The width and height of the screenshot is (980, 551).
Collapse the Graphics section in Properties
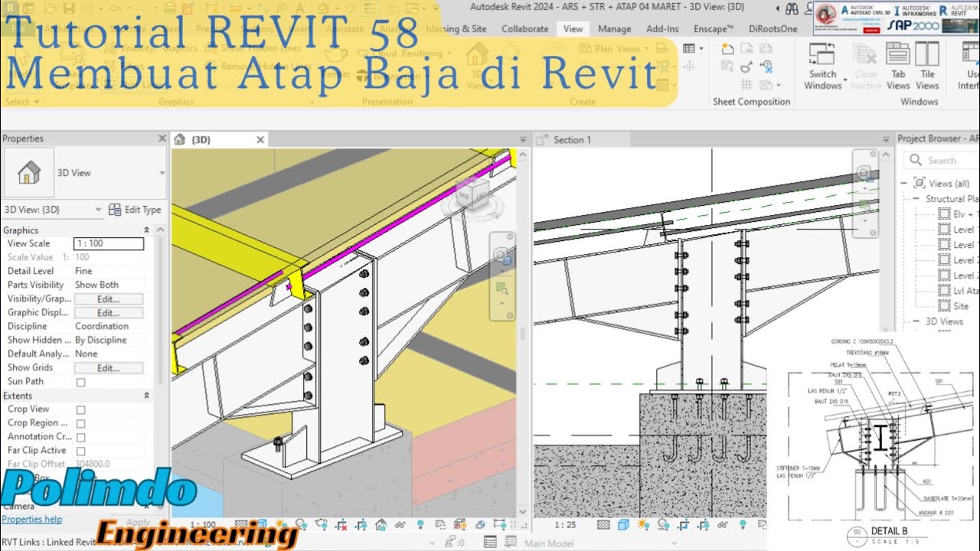pyautogui.click(x=146, y=230)
